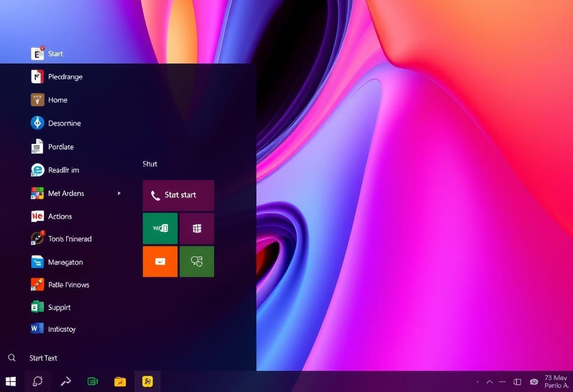
Task: Open the blue Manegaton icon
Action: click(x=37, y=262)
